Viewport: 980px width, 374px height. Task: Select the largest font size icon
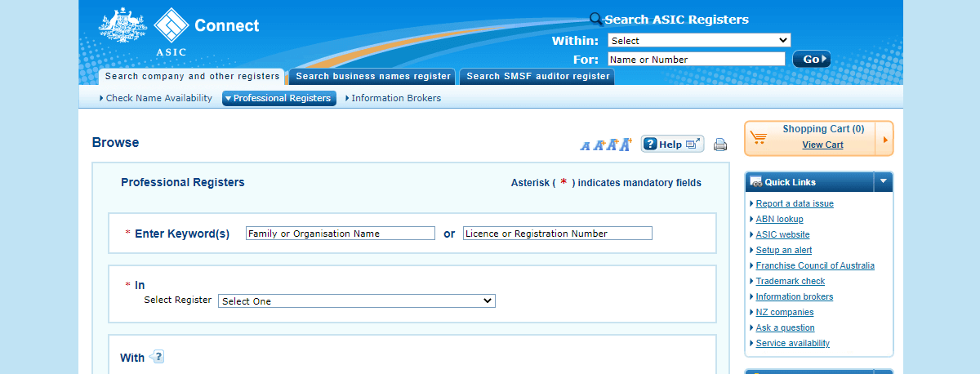(626, 145)
